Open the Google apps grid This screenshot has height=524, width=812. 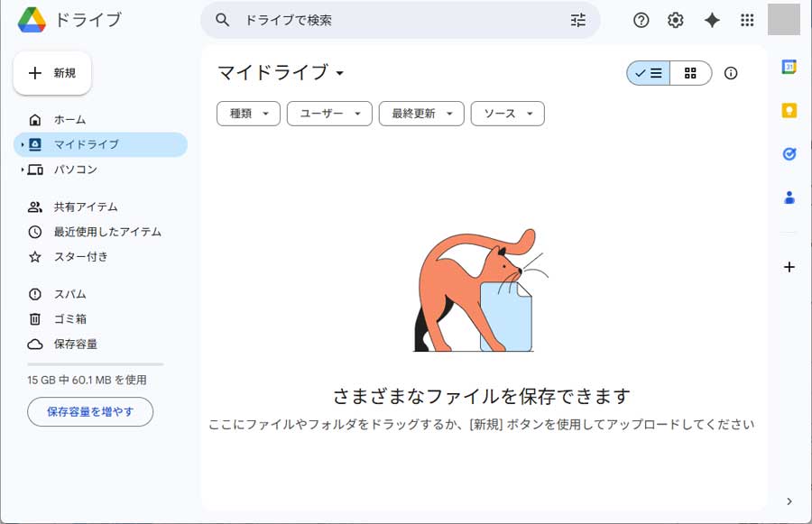(747, 20)
